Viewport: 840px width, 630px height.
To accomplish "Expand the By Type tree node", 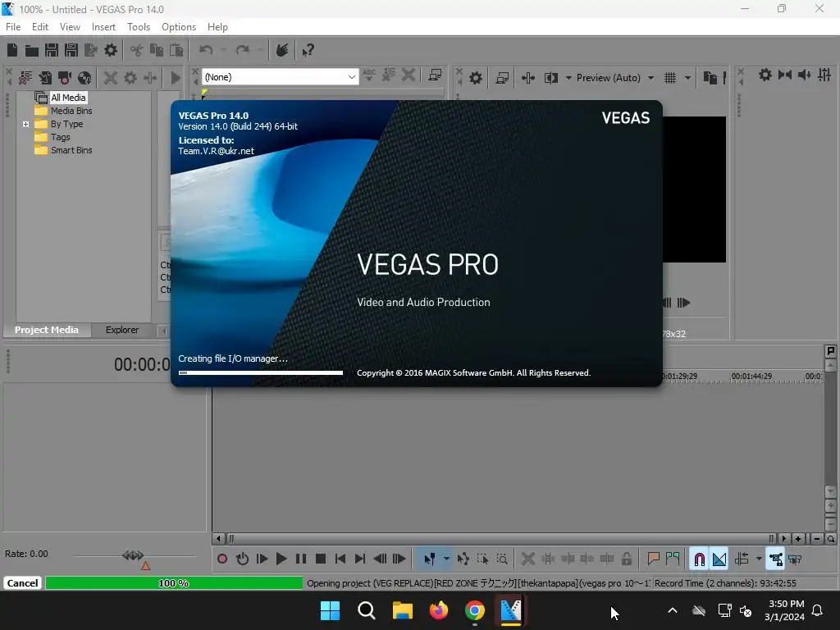I will click(x=25, y=125).
